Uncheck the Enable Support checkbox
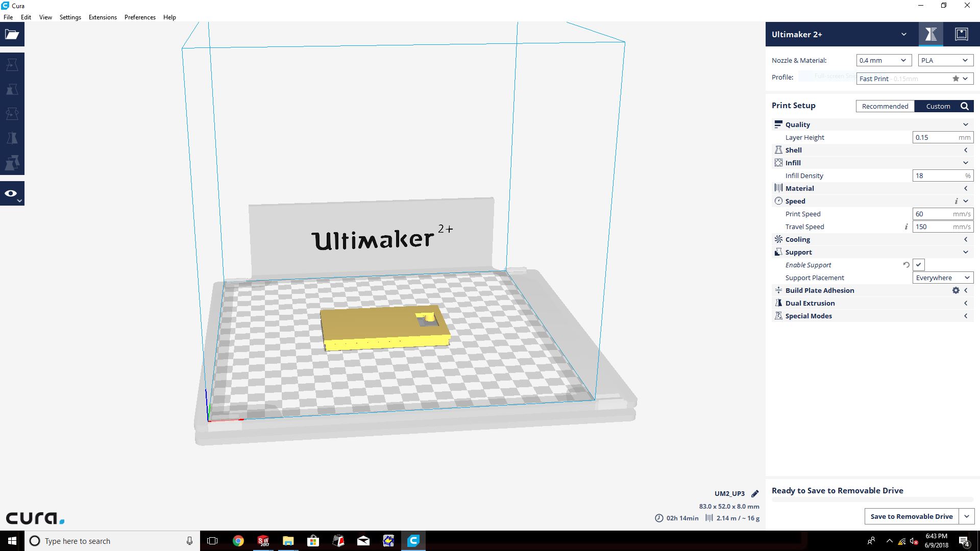 point(918,265)
